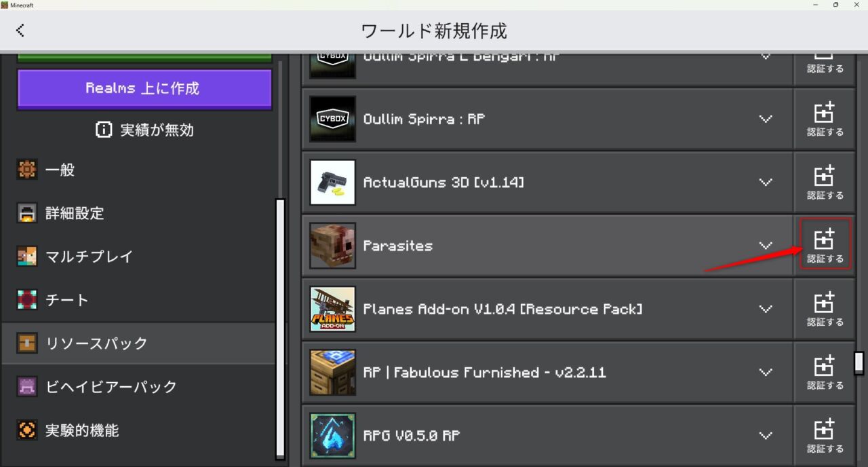Image resolution: width=868 pixels, height=467 pixels.
Task: Open the マルチプレイ section
Action: click(138, 257)
